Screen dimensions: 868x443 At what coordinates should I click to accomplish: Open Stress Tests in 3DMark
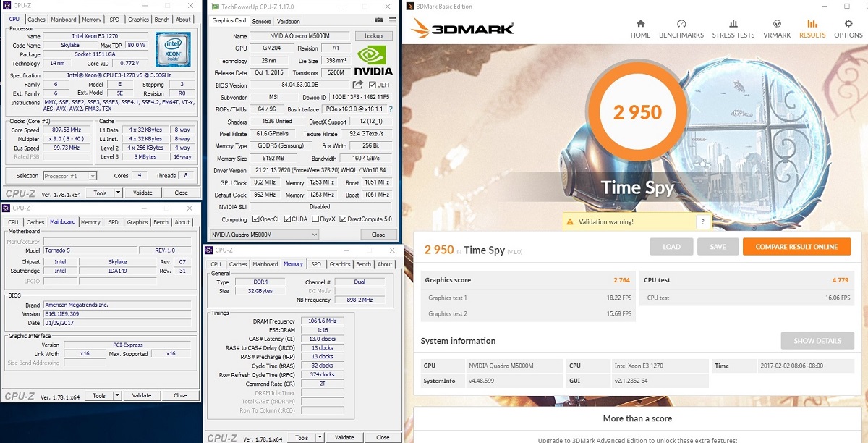733,28
